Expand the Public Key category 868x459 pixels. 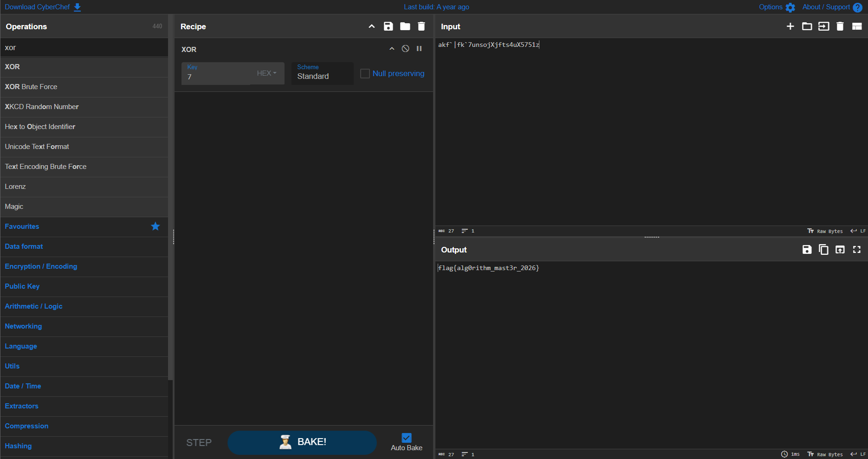[84, 286]
